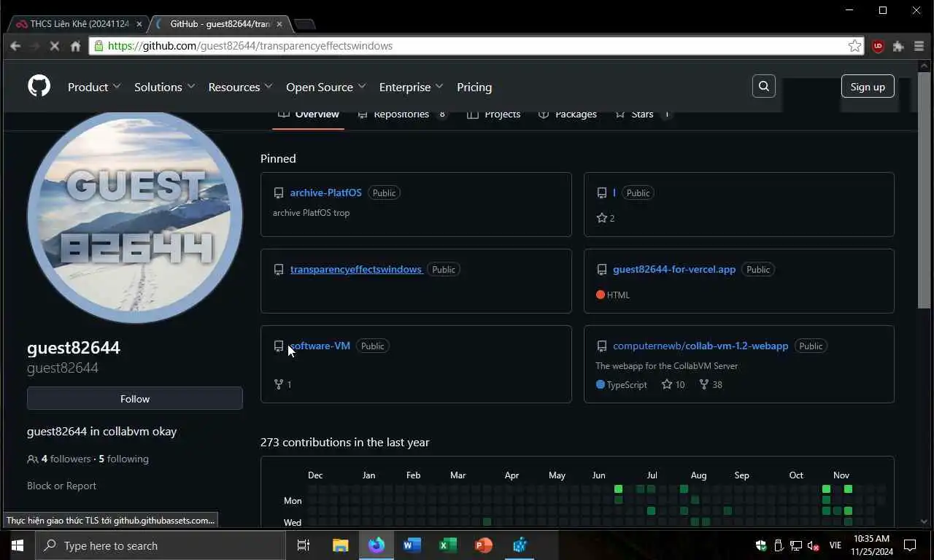Close the GitHub guest82644 tab

[x=279, y=24]
